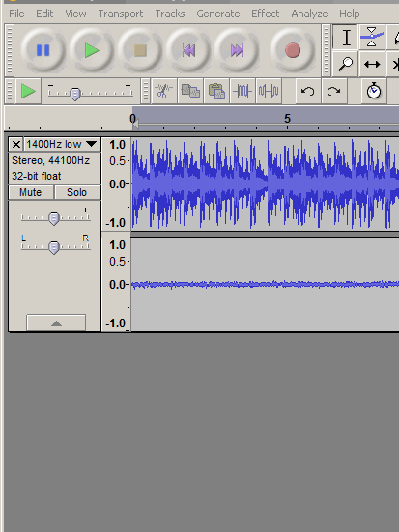Open the Generate menu
This screenshot has height=532, width=399.
(218, 14)
